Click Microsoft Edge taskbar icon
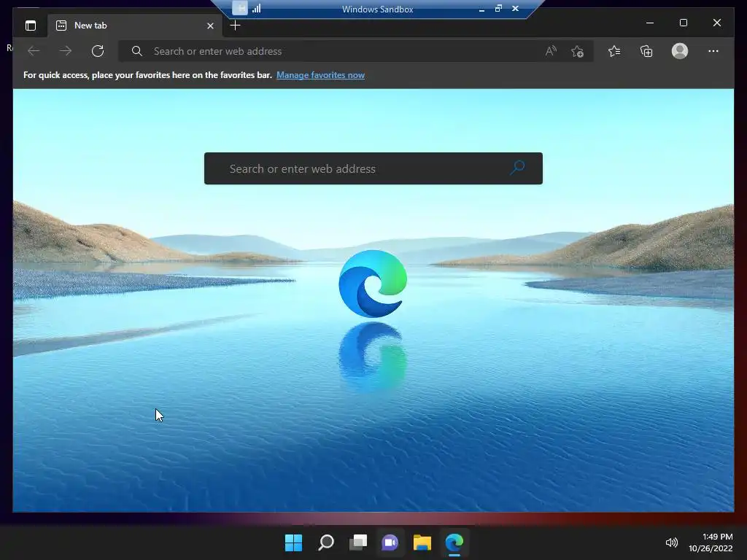The width and height of the screenshot is (747, 560). (454, 542)
